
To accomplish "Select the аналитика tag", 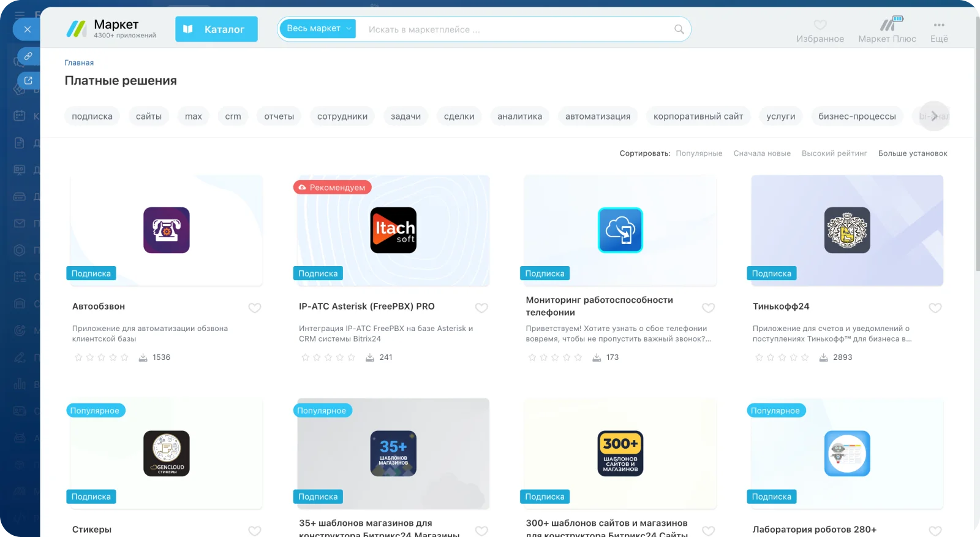I will click(x=519, y=116).
